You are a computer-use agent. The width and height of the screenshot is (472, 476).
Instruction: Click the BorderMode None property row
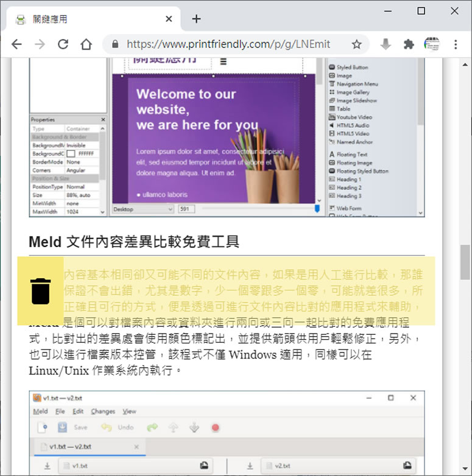point(65,162)
